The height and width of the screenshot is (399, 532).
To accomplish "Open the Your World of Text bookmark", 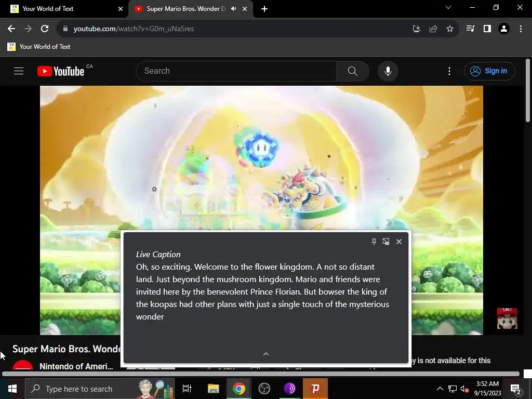I will pos(39,47).
